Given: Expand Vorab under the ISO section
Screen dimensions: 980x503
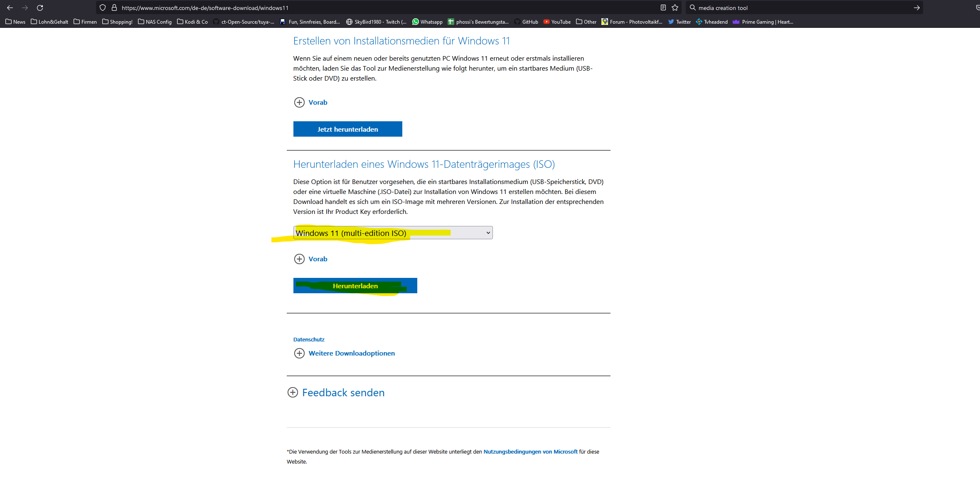Looking at the screenshot, I should pyautogui.click(x=311, y=259).
